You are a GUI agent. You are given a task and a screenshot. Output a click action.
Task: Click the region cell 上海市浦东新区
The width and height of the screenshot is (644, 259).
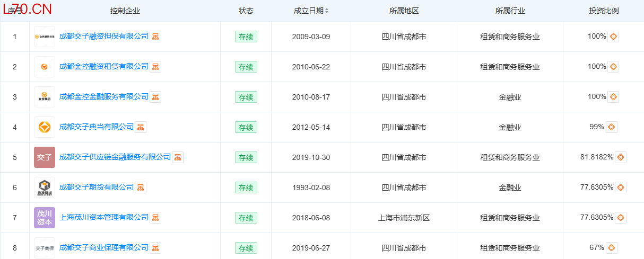click(x=404, y=218)
